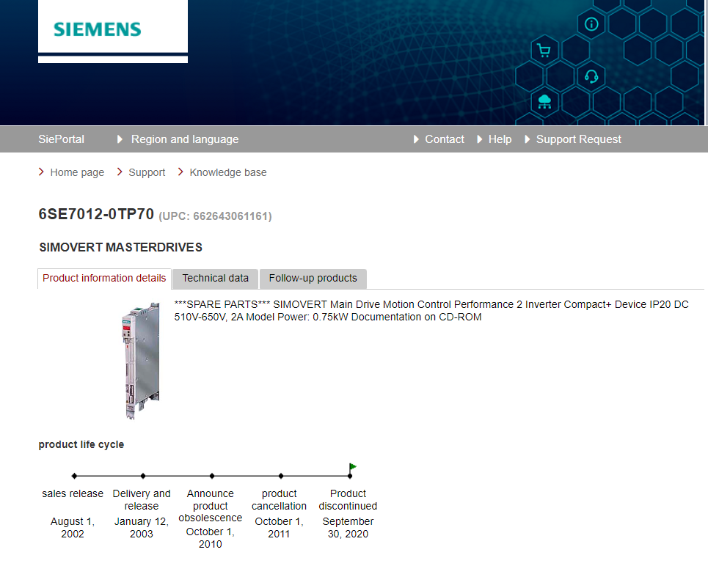Click the arrow icon before Contact
The image size is (708, 588).
(417, 139)
